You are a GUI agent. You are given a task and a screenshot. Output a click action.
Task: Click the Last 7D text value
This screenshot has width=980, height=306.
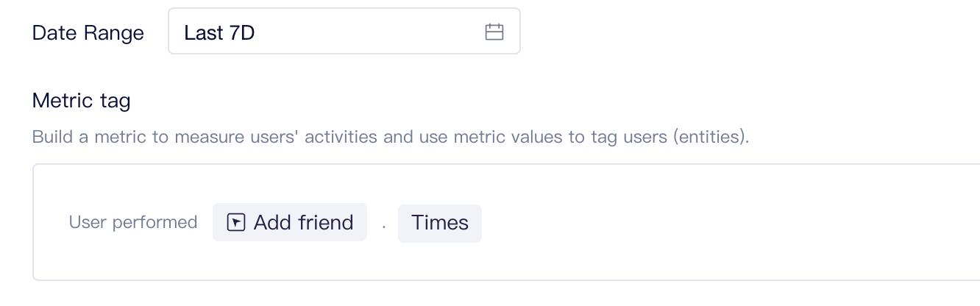click(219, 32)
